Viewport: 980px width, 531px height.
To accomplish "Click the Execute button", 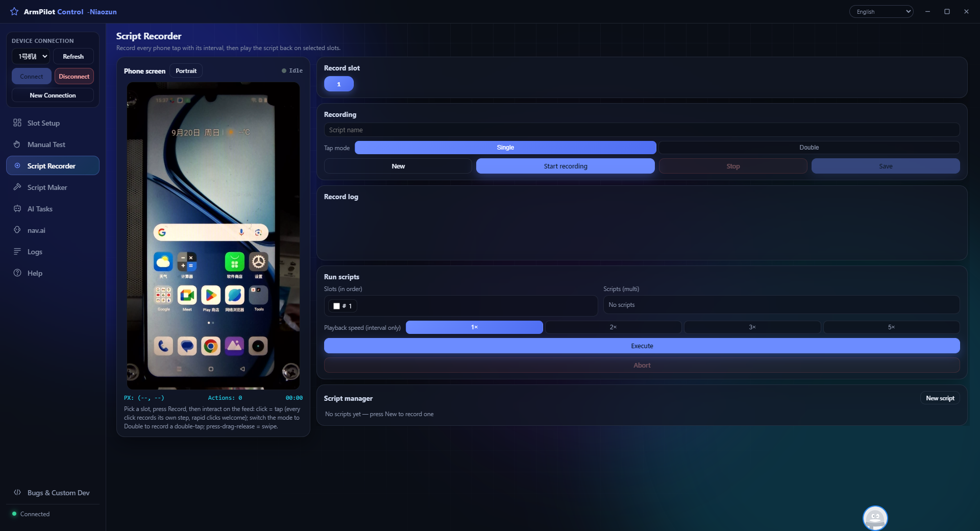I will click(642, 346).
